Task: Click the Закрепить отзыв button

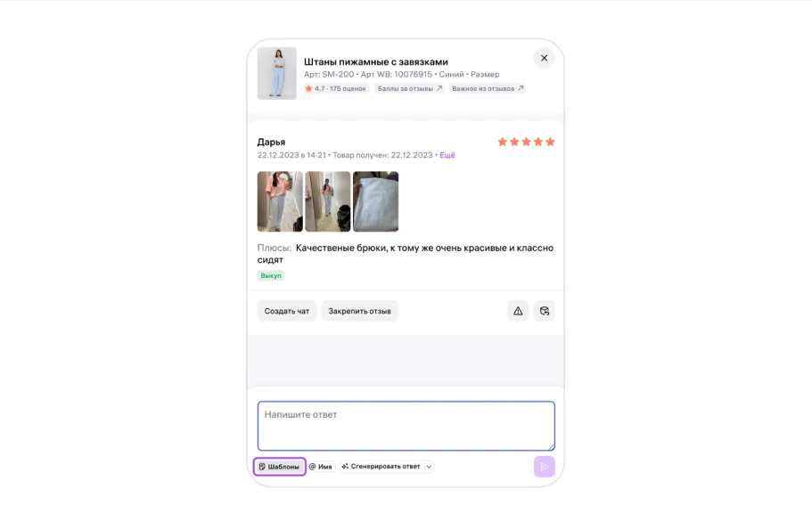Action: pos(359,311)
